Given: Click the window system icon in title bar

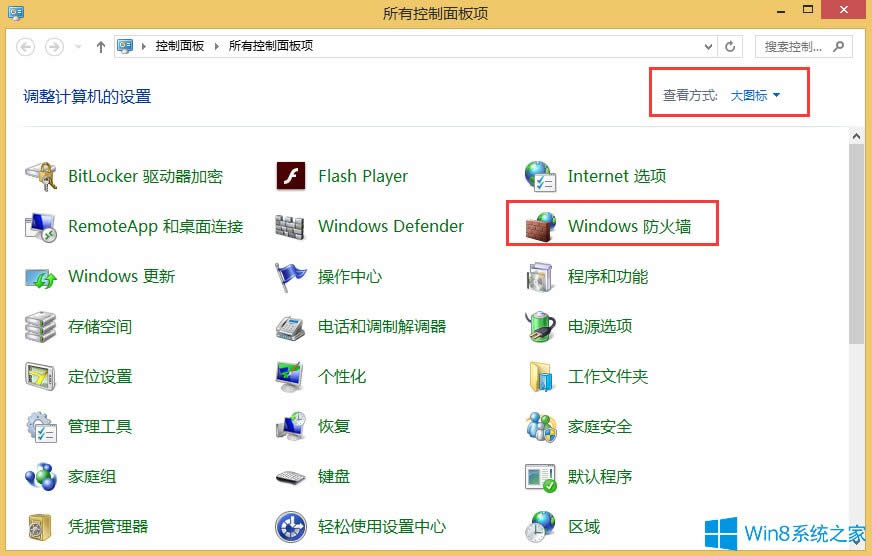Looking at the screenshot, I should (x=16, y=12).
